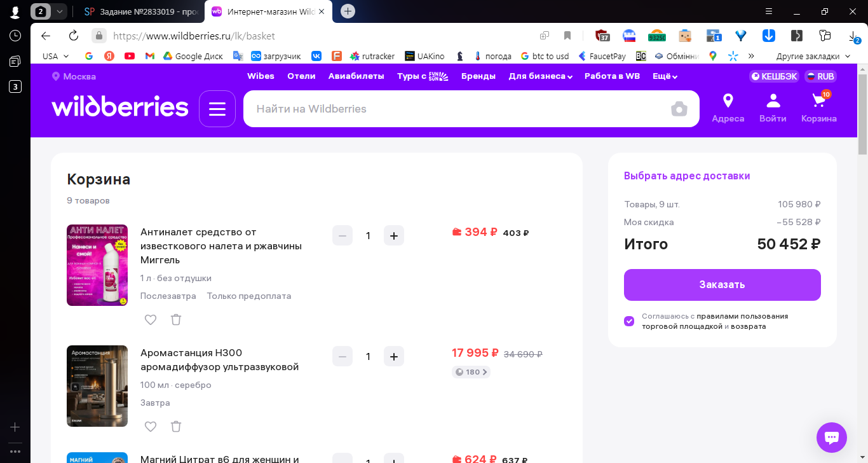Open Работа в WB menu item
868x463 pixels.
point(612,76)
